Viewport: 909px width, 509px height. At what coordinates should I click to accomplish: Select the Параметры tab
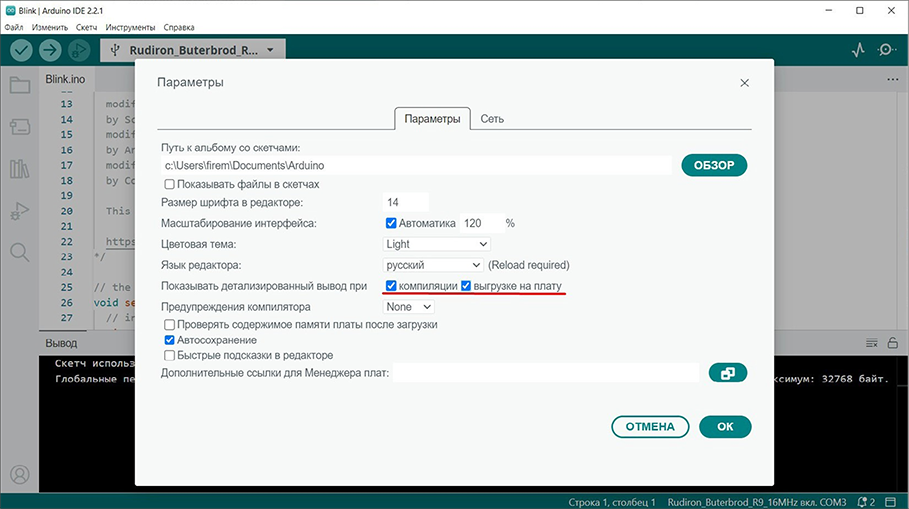432,119
